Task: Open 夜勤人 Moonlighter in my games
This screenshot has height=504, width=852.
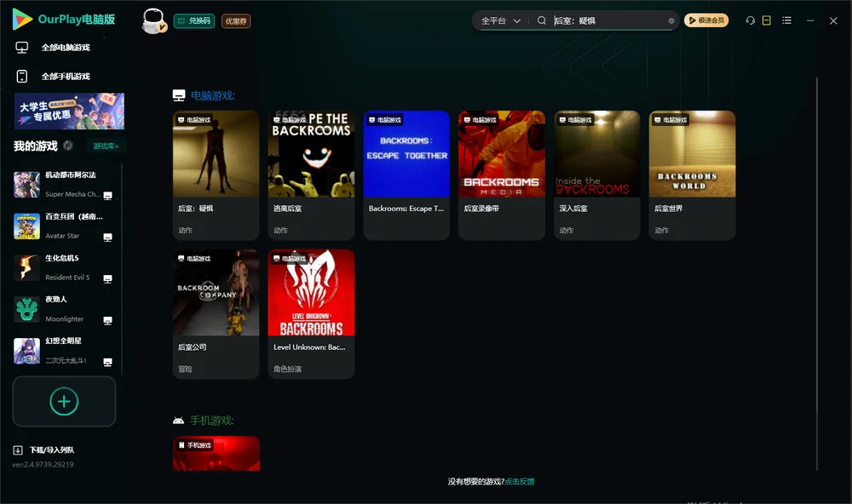Action: pyautogui.click(x=64, y=310)
